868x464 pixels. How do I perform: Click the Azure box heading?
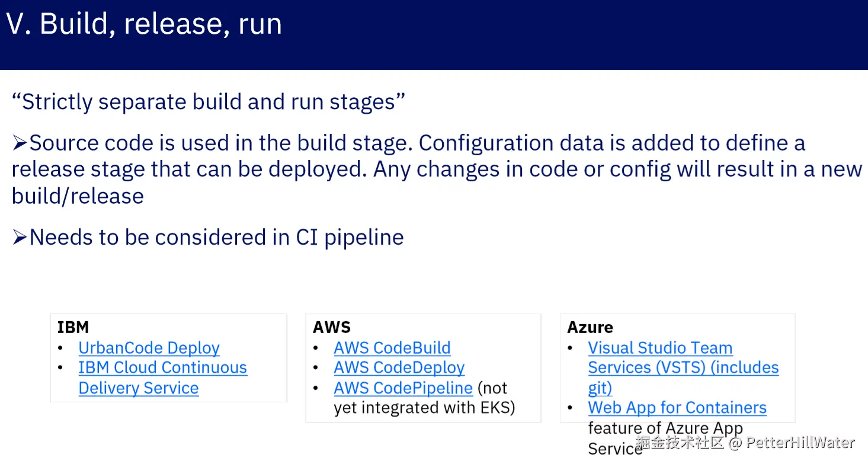(590, 327)
